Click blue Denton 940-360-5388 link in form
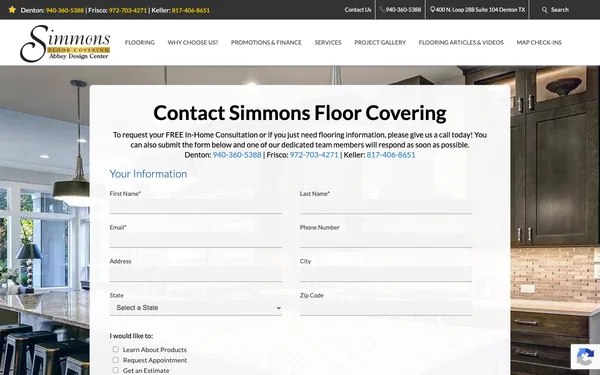This screenshot has height=375, width=600. click(x=237, y=155)
